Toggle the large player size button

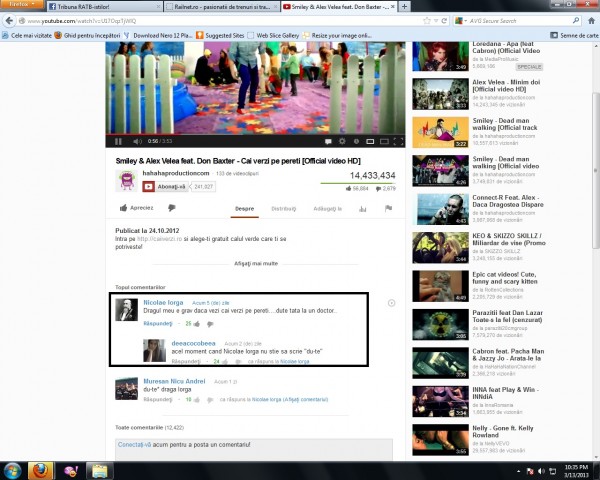click(x=384, y=141)
